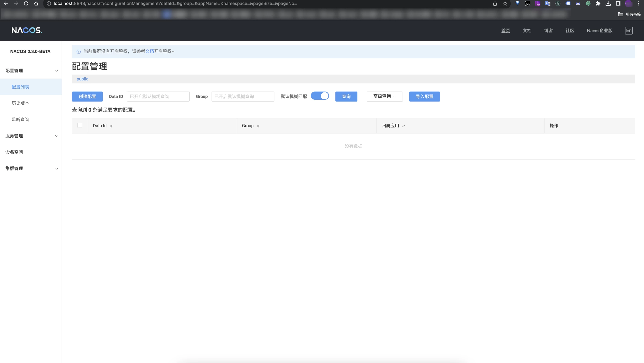
Task: Click the info icon in the auth notice
Action: [x=78, y=51]
